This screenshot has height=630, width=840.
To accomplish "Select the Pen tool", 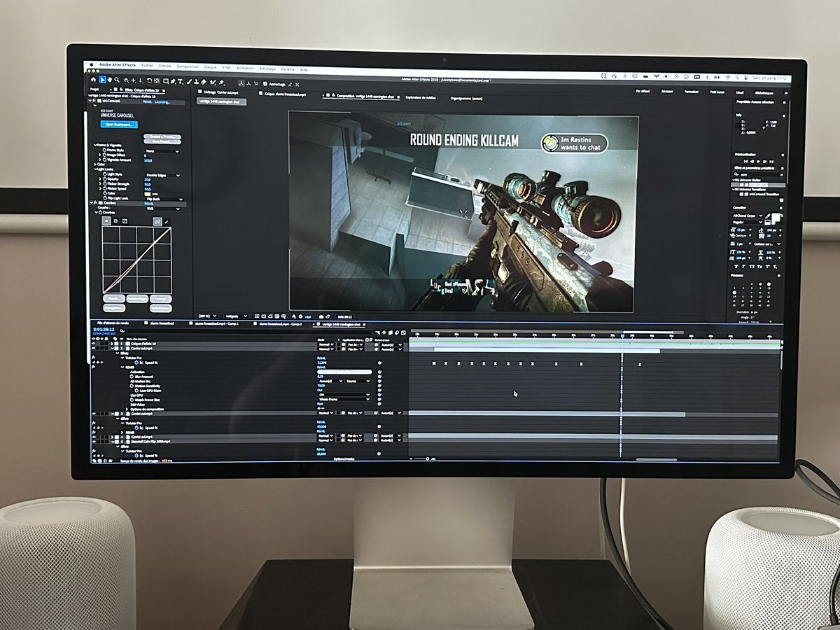I will [172, 81].
